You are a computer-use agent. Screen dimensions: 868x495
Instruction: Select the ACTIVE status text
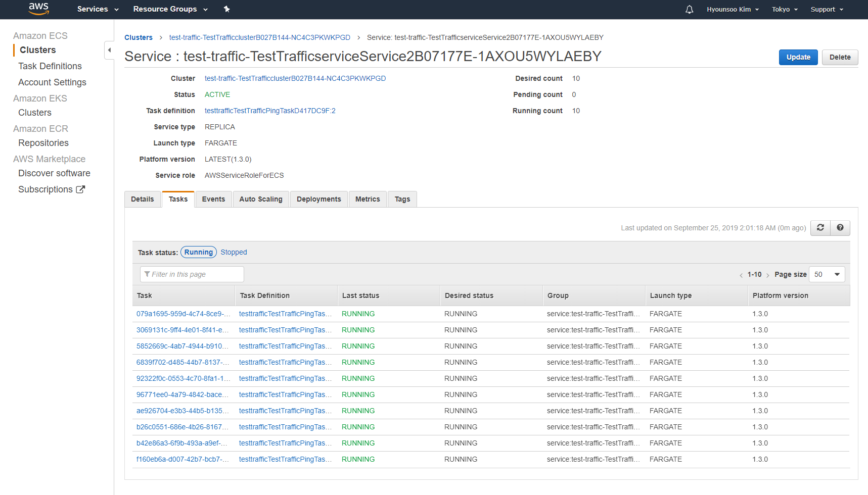217,94
